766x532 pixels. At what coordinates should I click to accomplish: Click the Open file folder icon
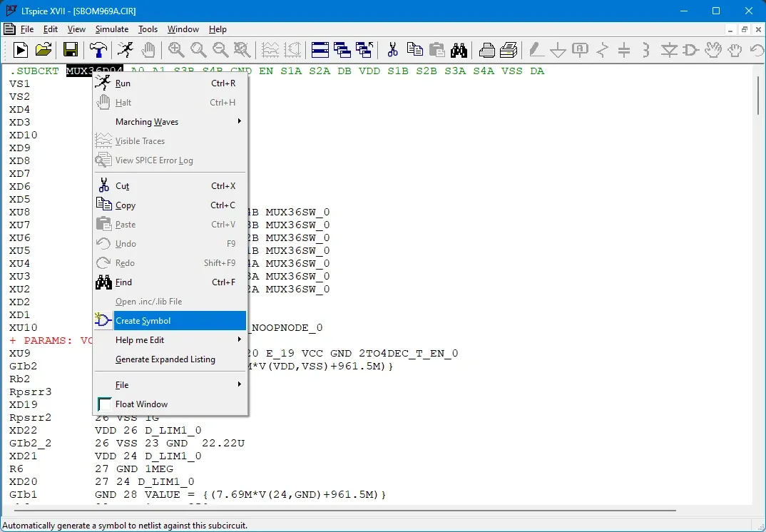pos(44,50)
